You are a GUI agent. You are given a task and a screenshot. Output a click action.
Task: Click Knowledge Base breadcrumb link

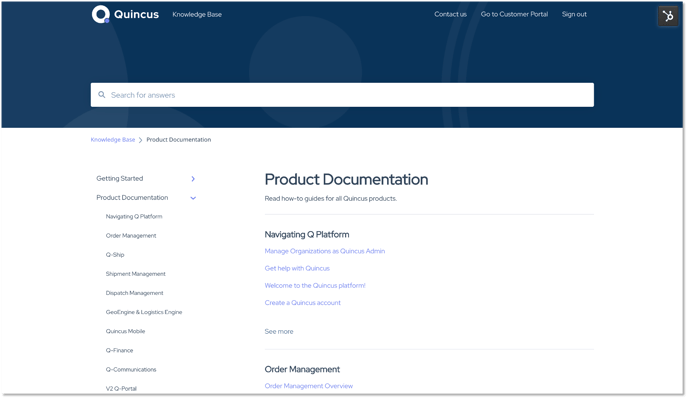pyautogui.click(x=113, y=140)
